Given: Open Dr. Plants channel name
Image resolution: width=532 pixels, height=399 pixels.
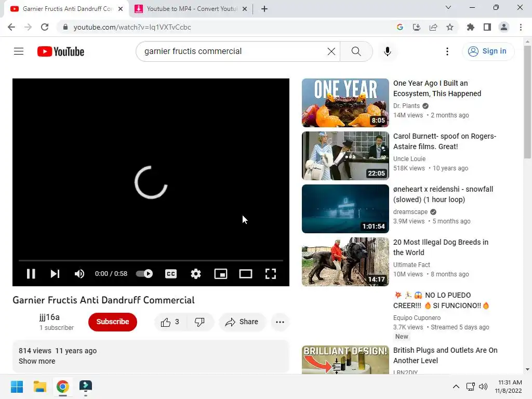Looking at the screenshot, I should pos(406,106).
